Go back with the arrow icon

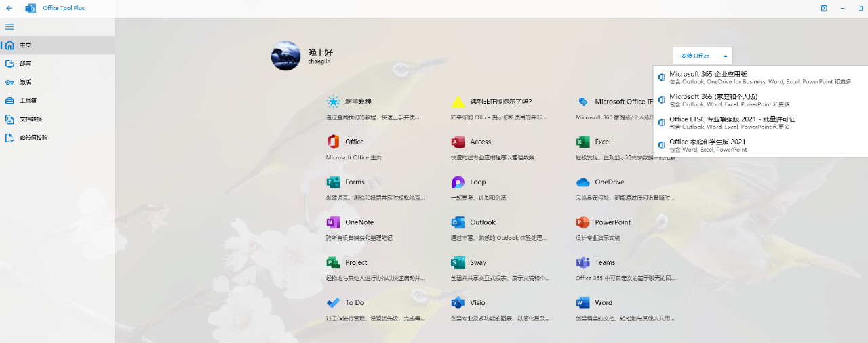coord(9,8)
